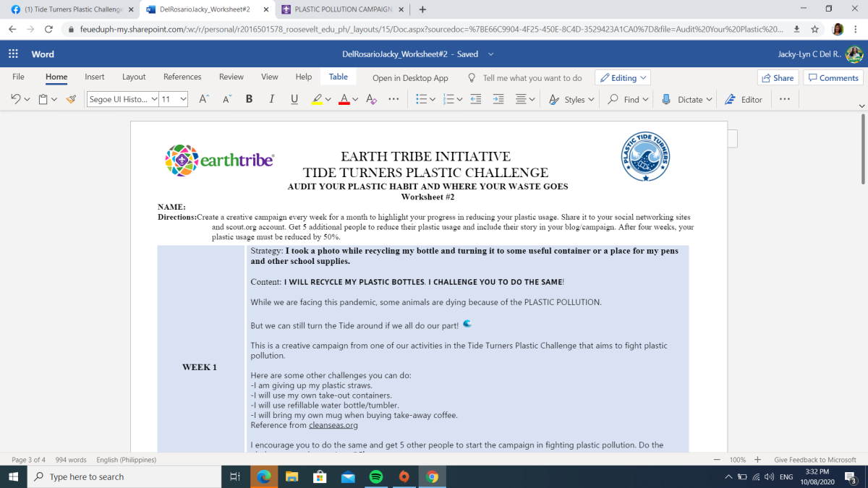Toggle italic formatting
This screenshot has height=488, width=868.
(271, 100)
